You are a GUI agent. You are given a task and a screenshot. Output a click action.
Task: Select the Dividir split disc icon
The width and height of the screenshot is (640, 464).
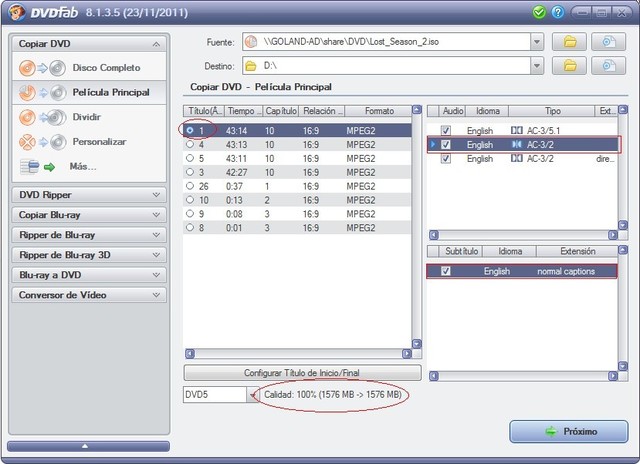coord(42,118)
